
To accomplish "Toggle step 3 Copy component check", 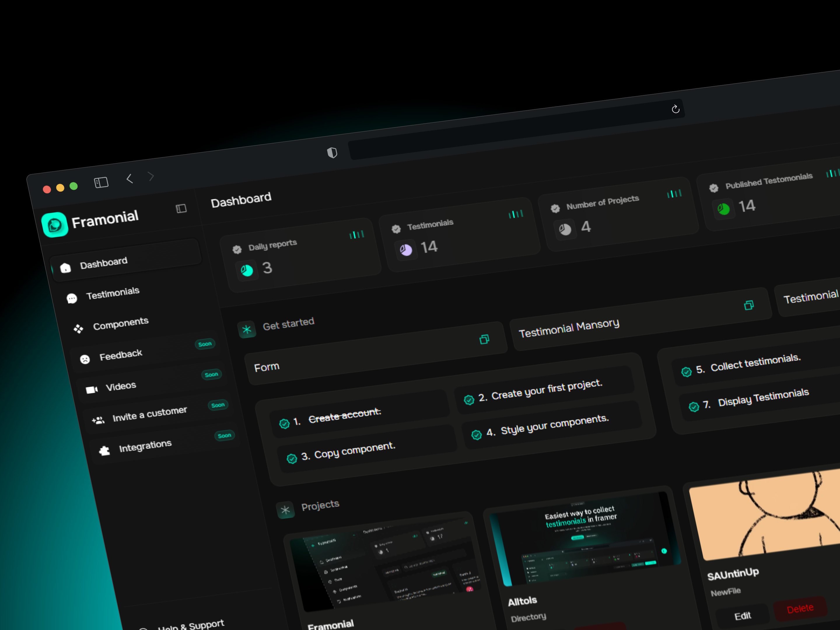I will pos(292,459).
